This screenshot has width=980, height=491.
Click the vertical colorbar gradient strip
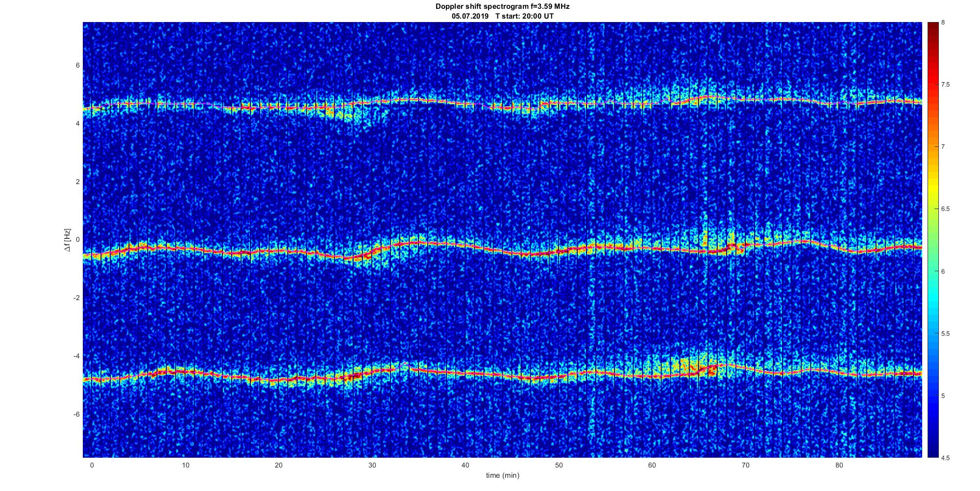[932, 240]
